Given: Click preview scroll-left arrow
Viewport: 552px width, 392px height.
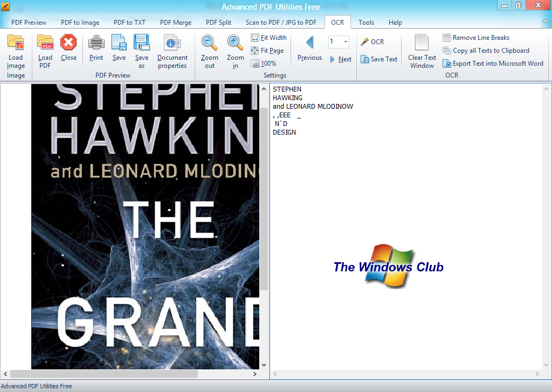Looking at the screenshot, I should (5, 374).
